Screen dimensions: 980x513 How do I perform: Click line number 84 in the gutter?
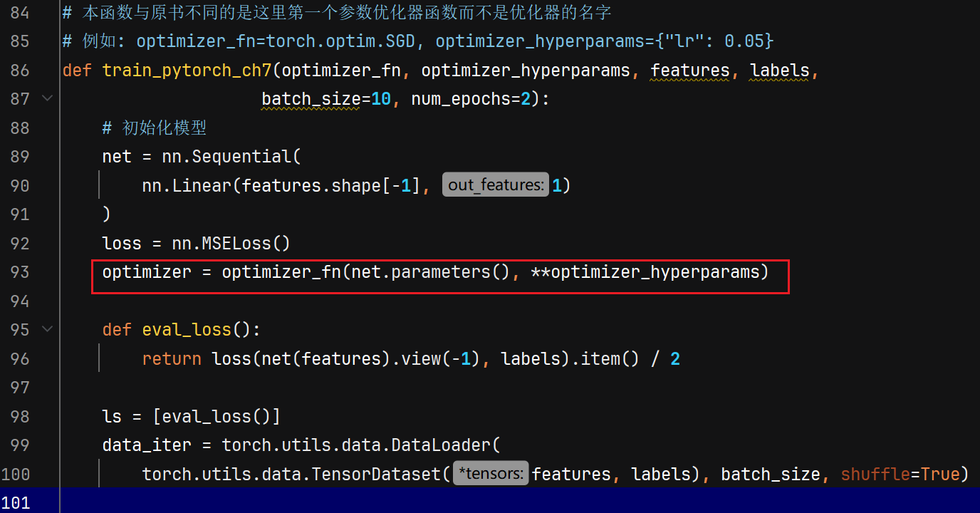(x=20, y=12)
